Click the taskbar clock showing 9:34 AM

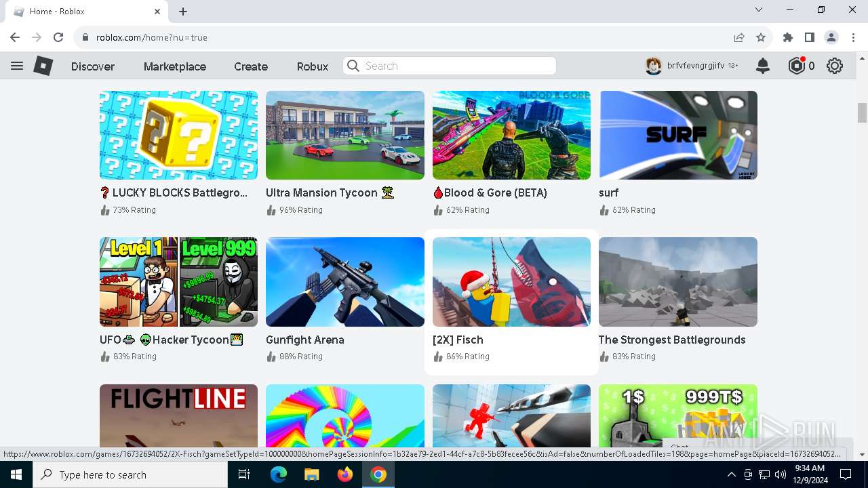point(809,474)
